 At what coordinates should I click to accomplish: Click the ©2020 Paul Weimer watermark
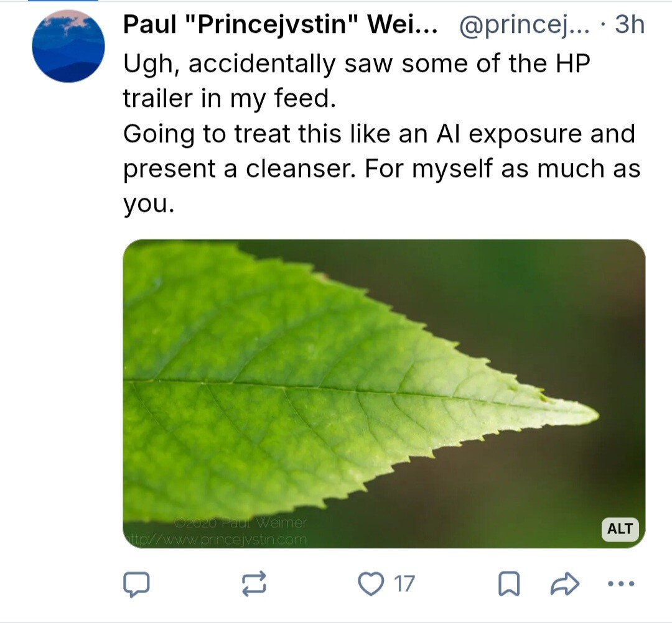(241, 523)
